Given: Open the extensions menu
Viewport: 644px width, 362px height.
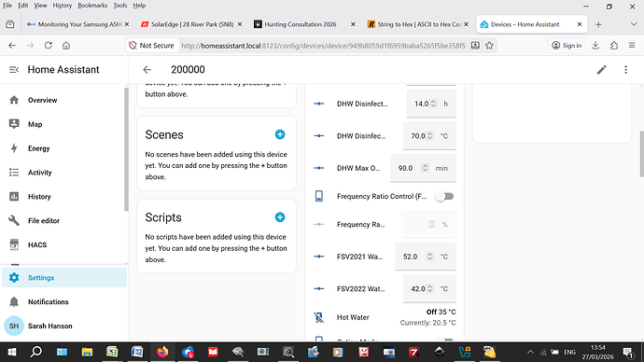Looking at the screenshot, I should click(x=614, y=46).
